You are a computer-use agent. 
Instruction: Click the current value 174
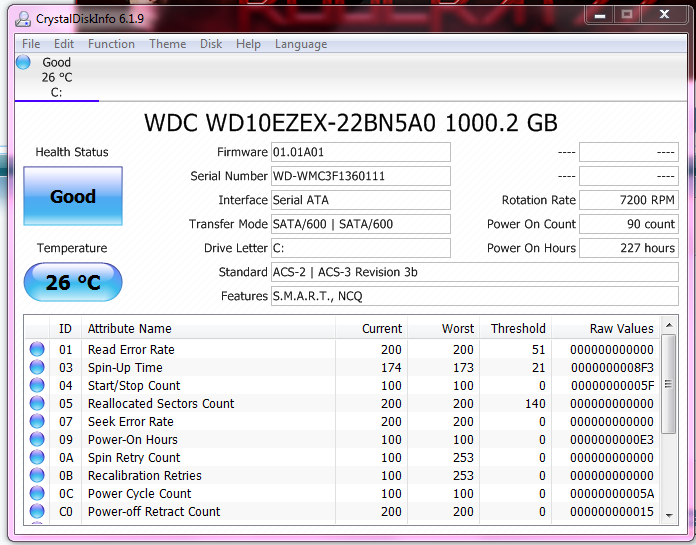point(391,367)
